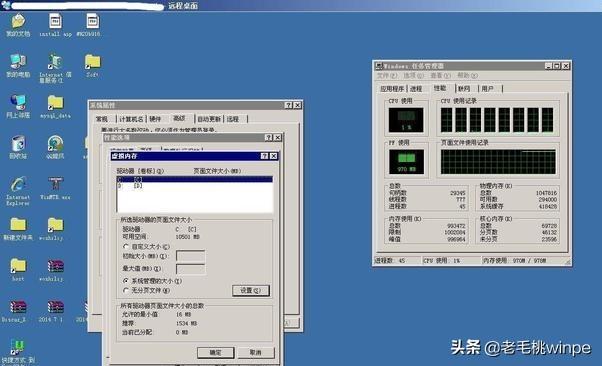Click the help button in 系统属性 title bar

tap(288, 105)
